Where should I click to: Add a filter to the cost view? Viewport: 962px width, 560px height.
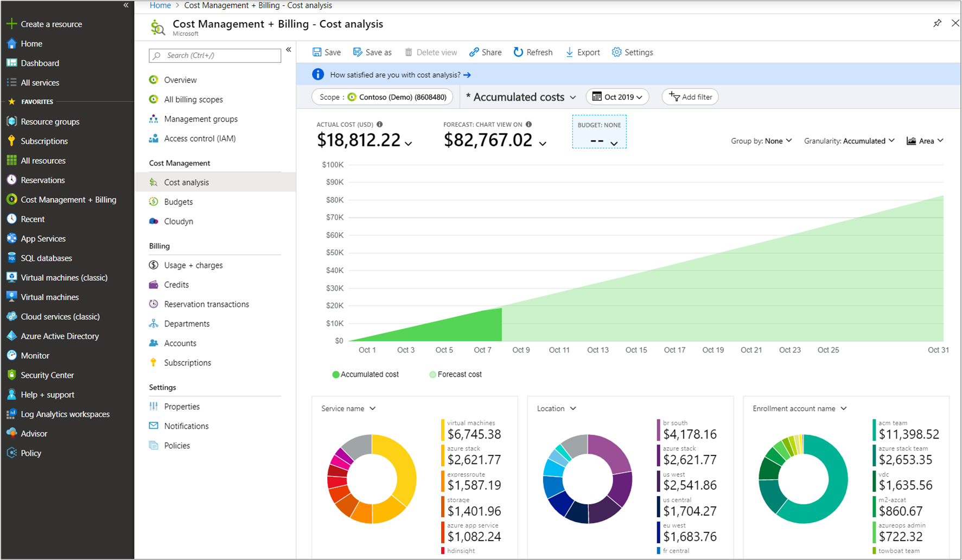coord(690,96)
